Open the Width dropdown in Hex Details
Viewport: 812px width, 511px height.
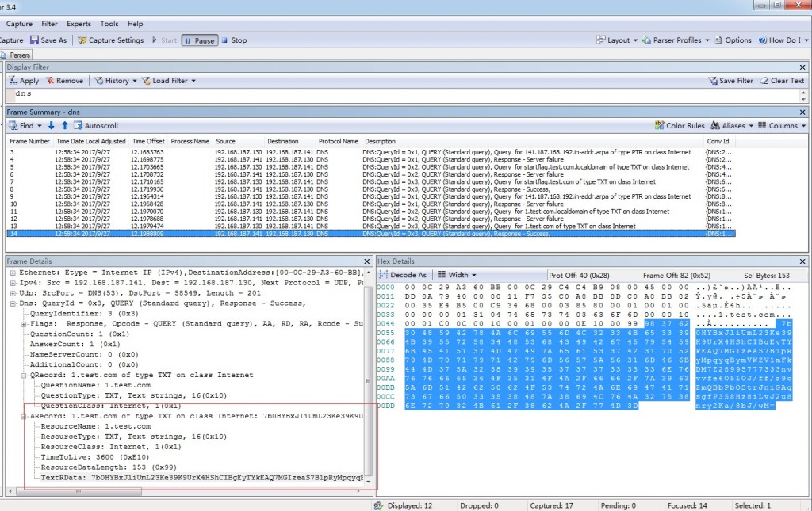pyautogui.click(x=457, y=275)
